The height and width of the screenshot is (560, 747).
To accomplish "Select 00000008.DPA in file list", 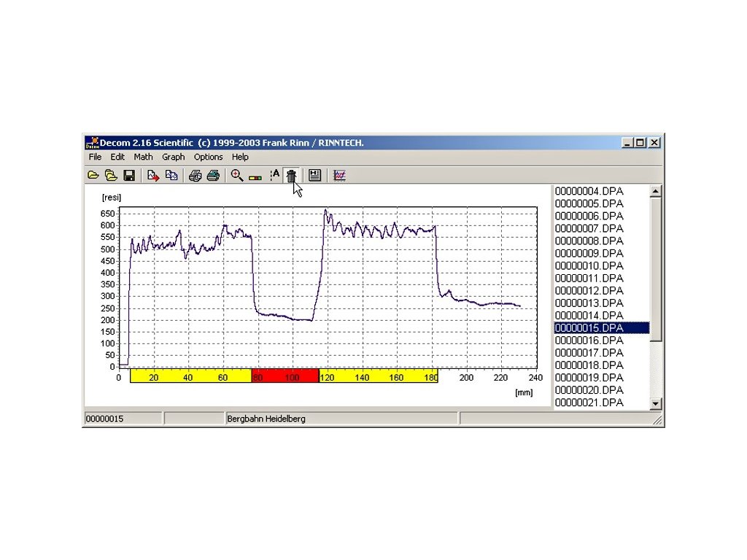I will (x=589, y=241).
